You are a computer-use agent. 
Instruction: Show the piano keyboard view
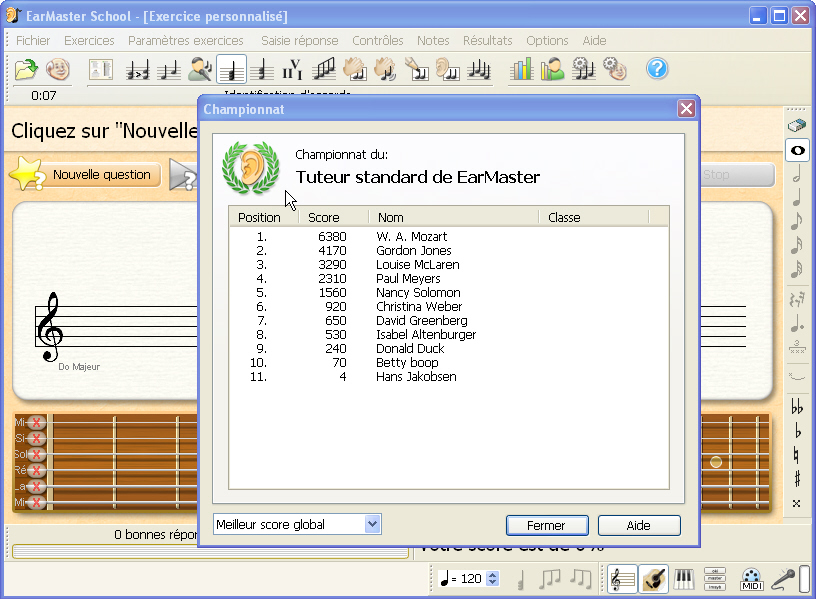point(684,579)
